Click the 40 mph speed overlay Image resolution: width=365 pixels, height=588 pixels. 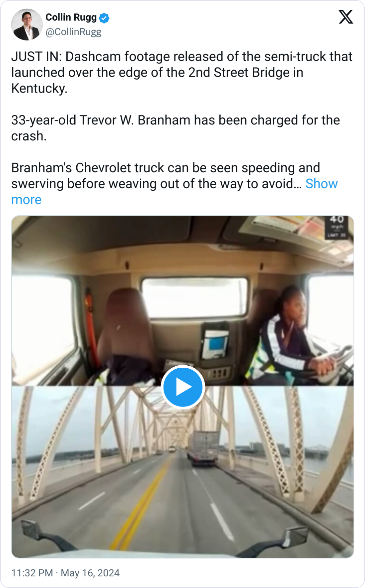(337, 227)
